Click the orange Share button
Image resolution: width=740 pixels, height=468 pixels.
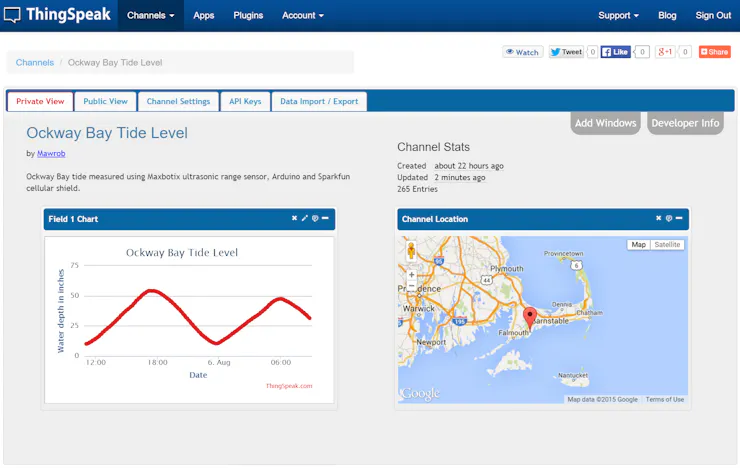pos(715,52)
